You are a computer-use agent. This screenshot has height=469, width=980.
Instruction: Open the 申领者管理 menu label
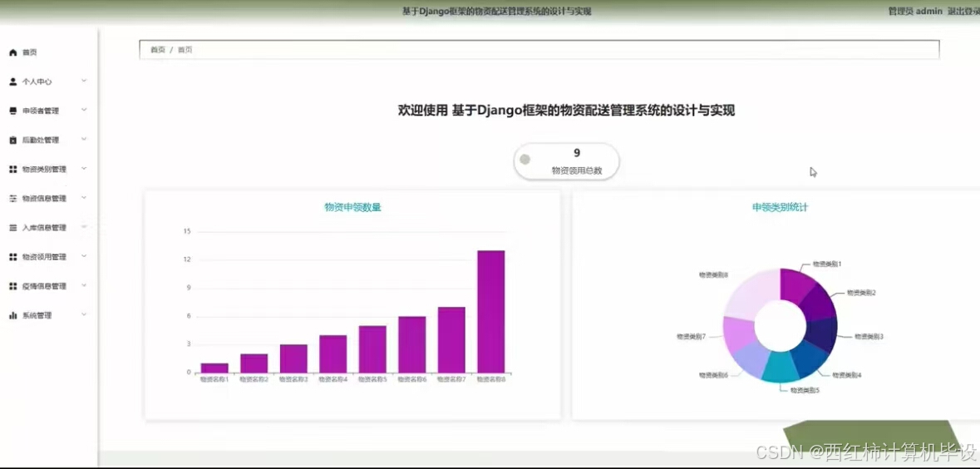tap(41, 111)
